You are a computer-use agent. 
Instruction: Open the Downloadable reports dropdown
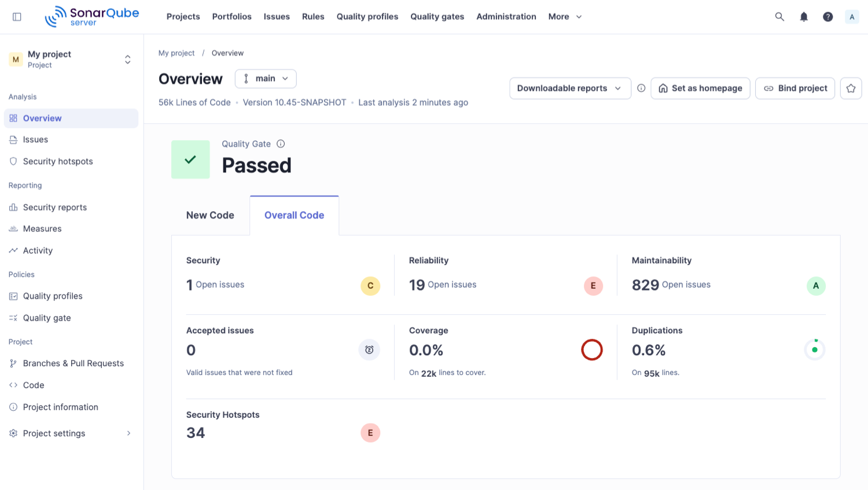pyautogui.click(x=569, y=88)
